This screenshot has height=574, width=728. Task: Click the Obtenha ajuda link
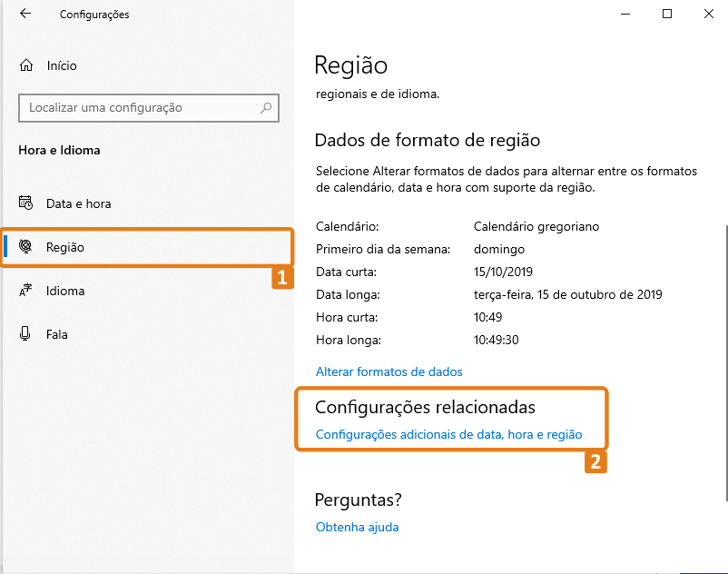click(x=357, y=527)
